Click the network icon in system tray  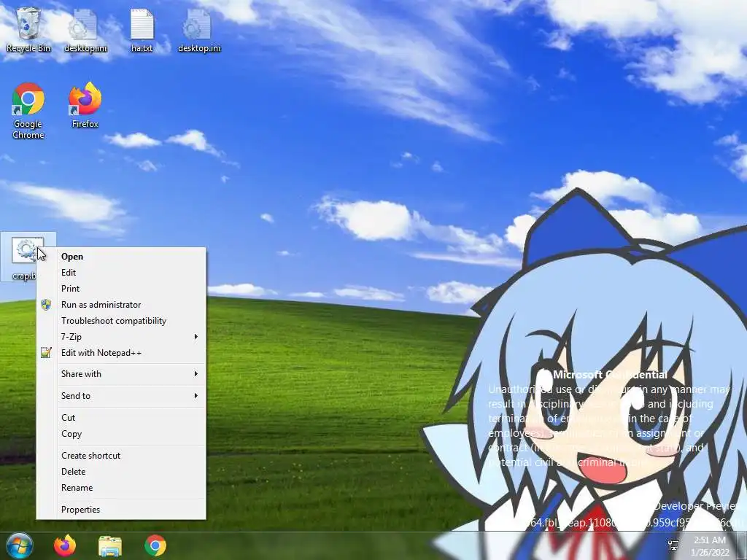673,545
